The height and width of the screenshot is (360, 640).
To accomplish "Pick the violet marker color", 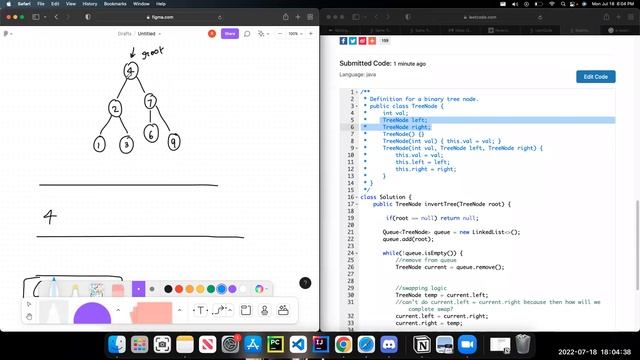I will click(x=232, y=289).
